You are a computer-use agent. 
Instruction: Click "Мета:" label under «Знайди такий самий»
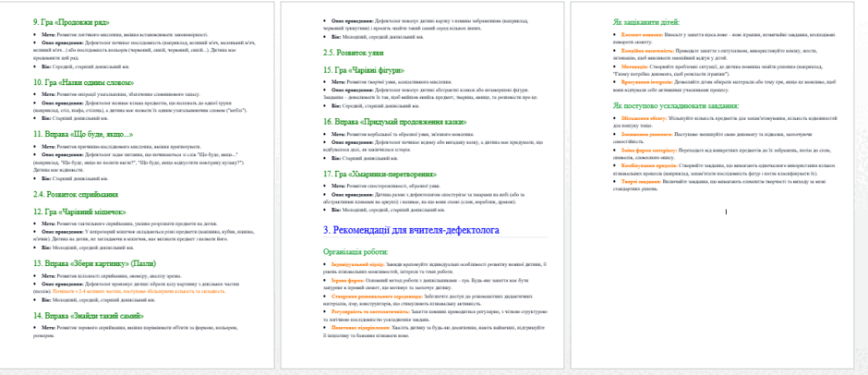[x=48, y=328]
